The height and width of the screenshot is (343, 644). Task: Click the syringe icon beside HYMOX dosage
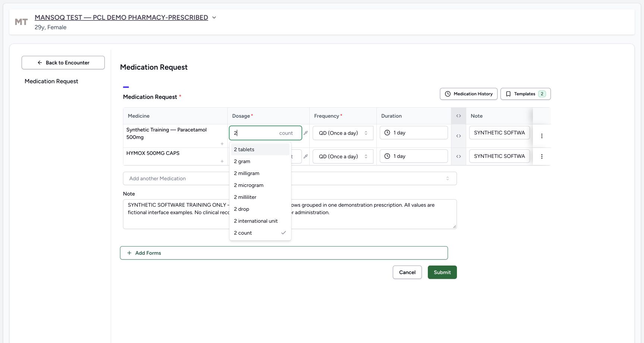(x=306, y=156)
